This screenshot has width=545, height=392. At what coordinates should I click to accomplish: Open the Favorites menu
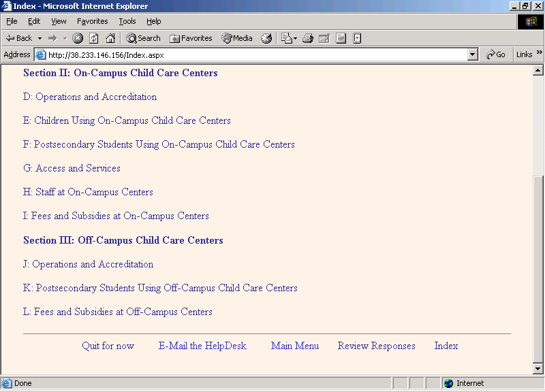coord(93,22)
